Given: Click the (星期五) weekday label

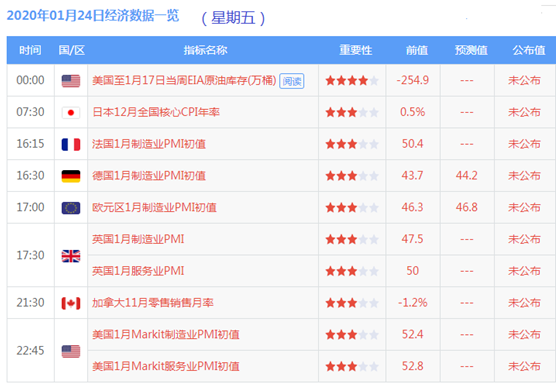Looking at the screenshot, I should pyautogui.click(x=233, y=18).
